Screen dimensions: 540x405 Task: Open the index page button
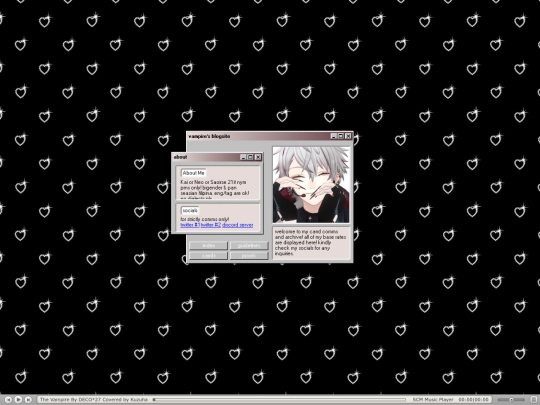(209, 245)
